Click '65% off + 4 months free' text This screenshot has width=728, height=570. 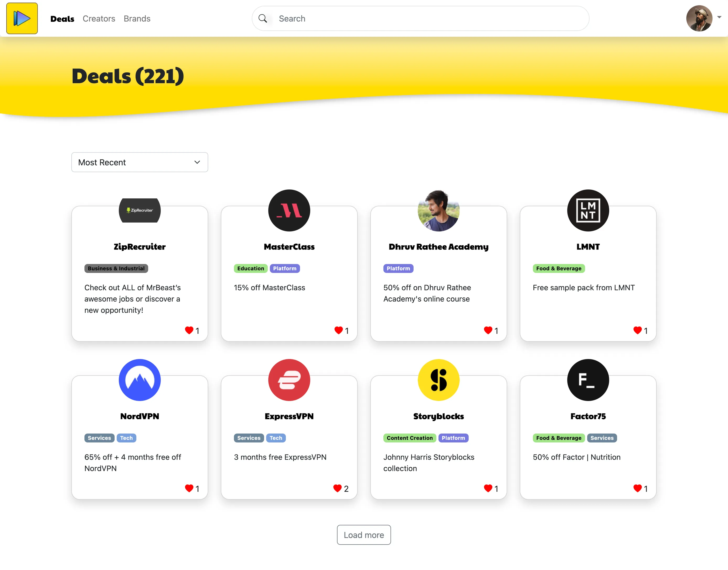pos(133,463)
